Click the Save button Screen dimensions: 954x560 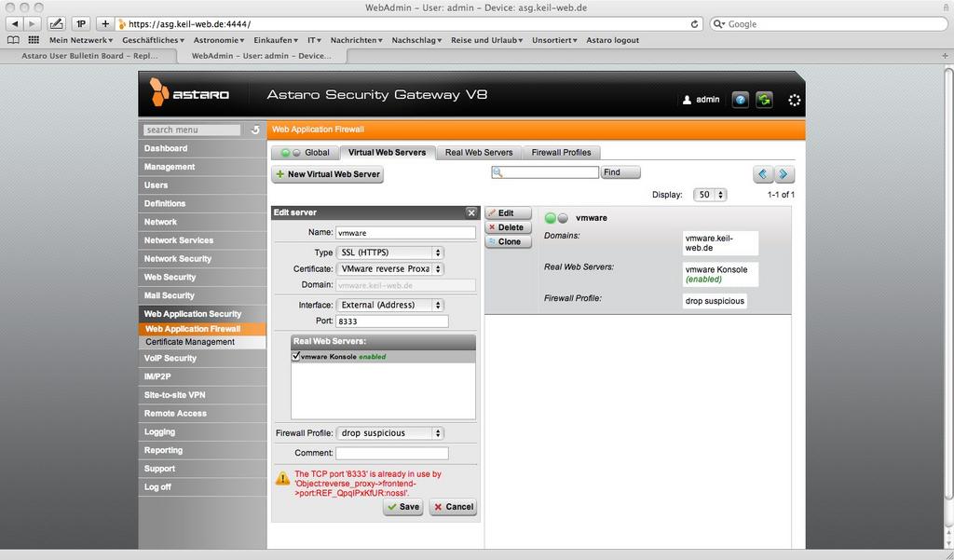pyautogui.click(x=402, y=507)
